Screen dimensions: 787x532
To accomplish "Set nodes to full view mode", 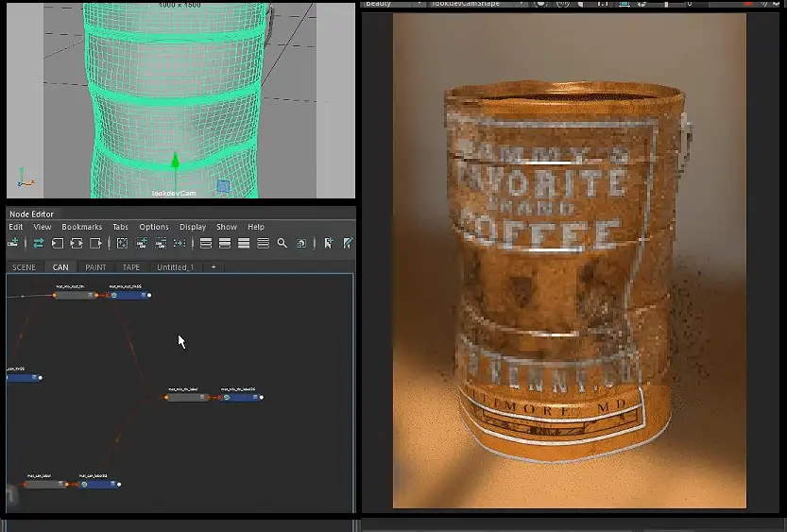I will (x=244, y=244).
